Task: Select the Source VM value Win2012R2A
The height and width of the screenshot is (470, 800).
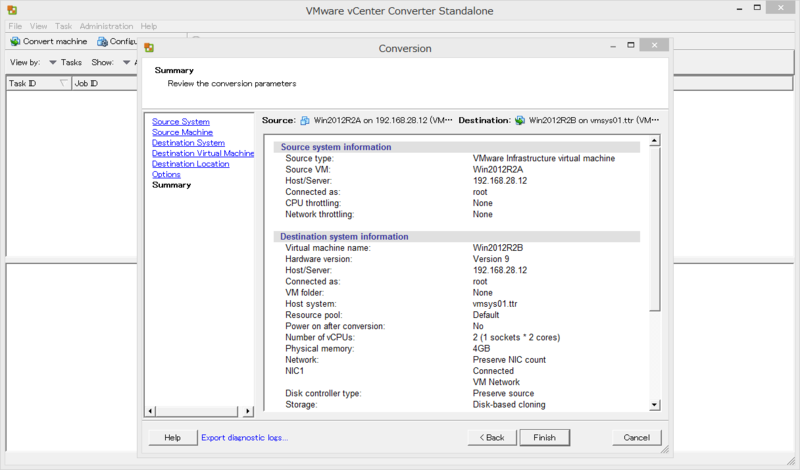Action: 497,169
